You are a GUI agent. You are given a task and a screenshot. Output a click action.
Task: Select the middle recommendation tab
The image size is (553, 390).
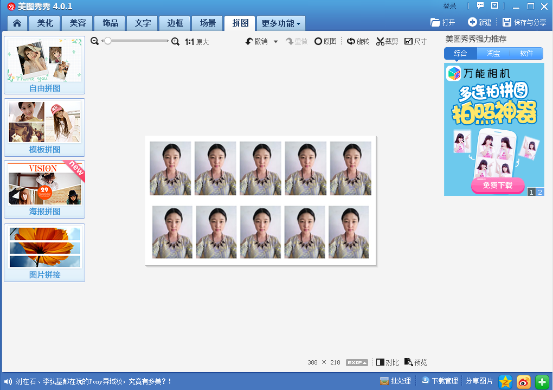click(x=493, y=53)
